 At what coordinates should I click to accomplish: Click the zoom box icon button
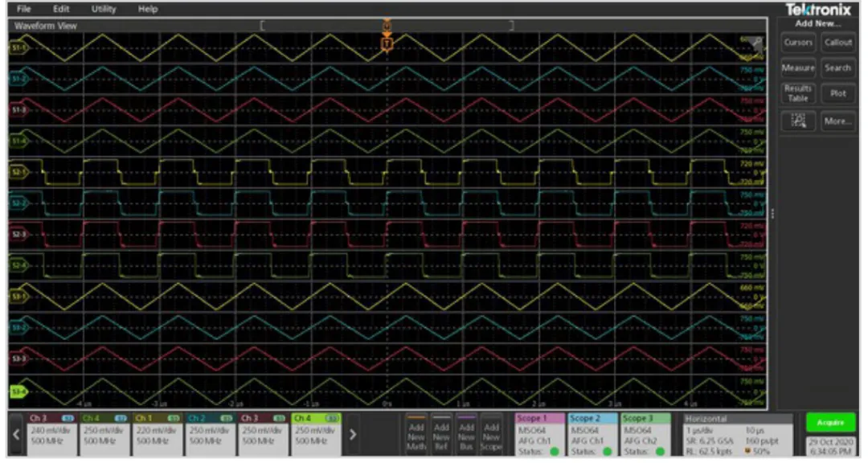pos(797,121)
